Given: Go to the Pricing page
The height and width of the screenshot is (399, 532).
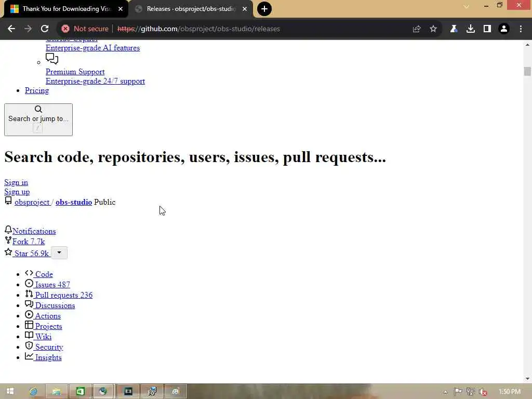Looking at the screenshot, I should [37, 90].
